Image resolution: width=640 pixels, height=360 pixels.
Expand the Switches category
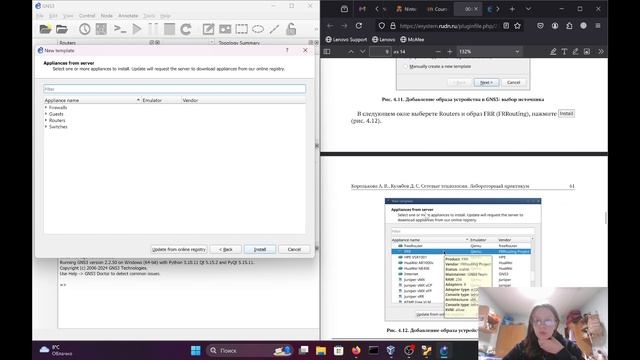click(x=46, y=127)
